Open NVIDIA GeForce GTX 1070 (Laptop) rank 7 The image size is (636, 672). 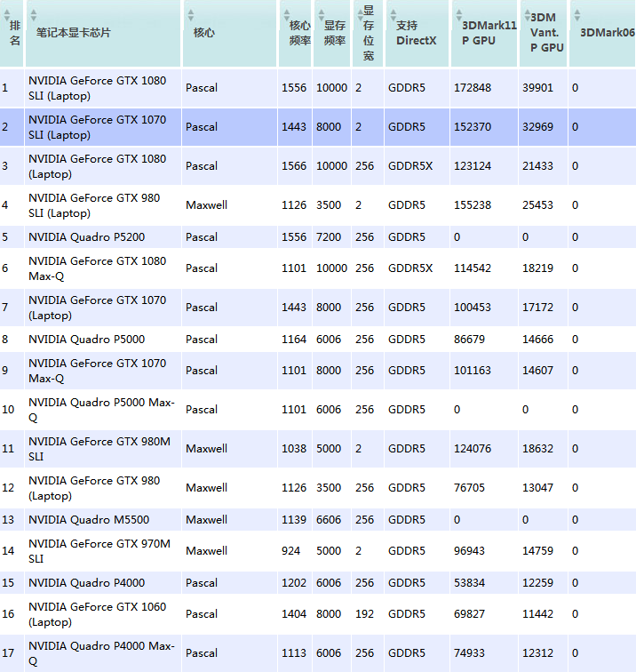97,308
